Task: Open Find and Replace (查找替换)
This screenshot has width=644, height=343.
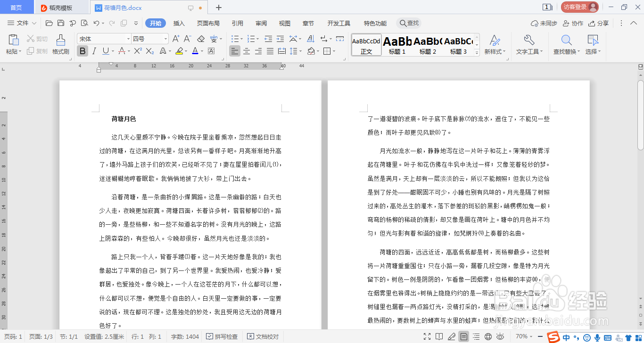Action: [x=565, y=45]
